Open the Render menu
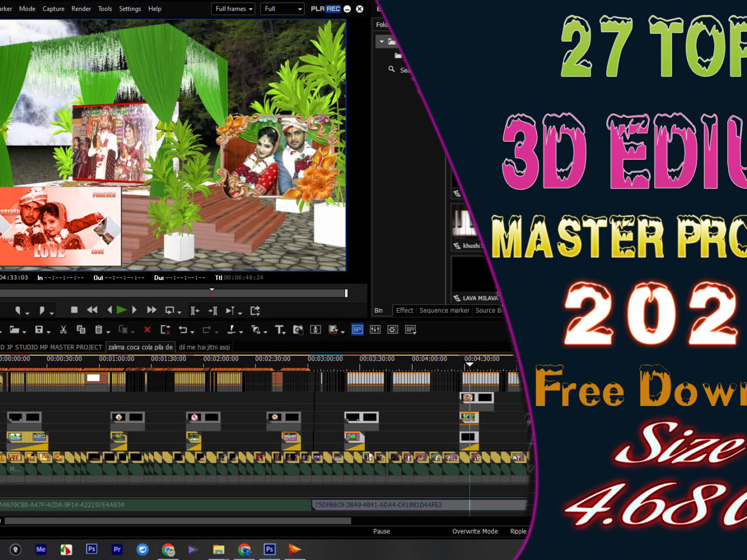 pos(81,9)
